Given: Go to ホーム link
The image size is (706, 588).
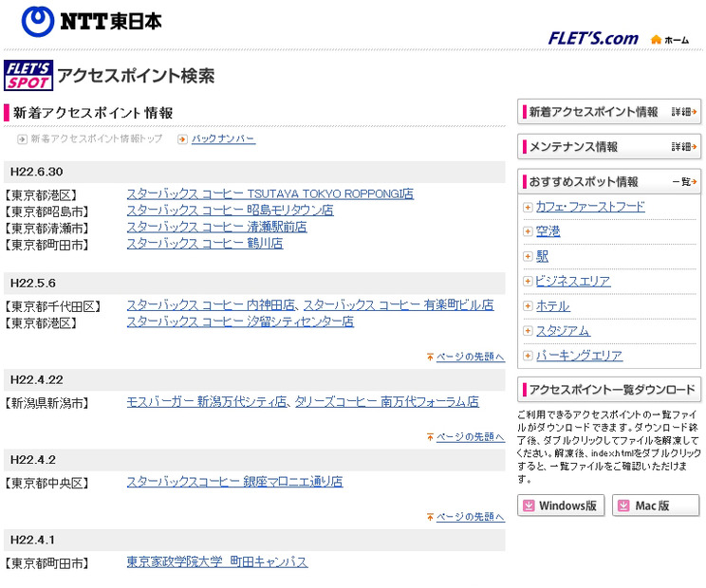Looking at the screenshot, I should coord(677,40).
